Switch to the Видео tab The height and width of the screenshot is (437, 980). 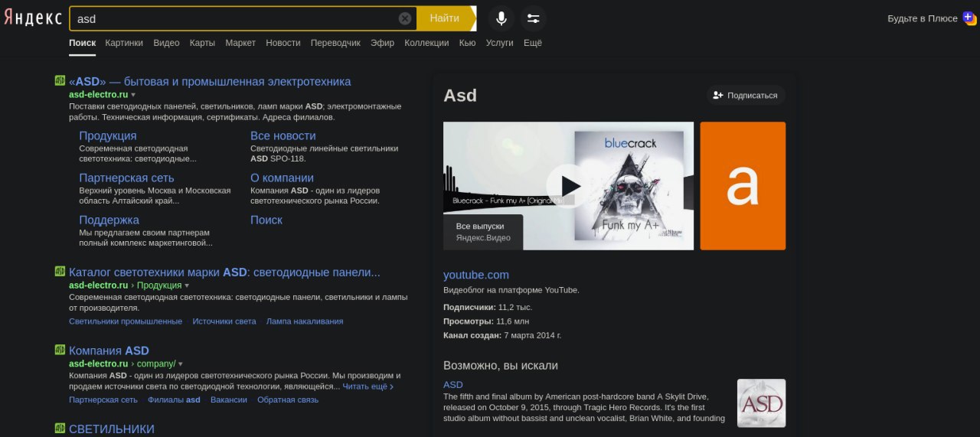[166, 43]
